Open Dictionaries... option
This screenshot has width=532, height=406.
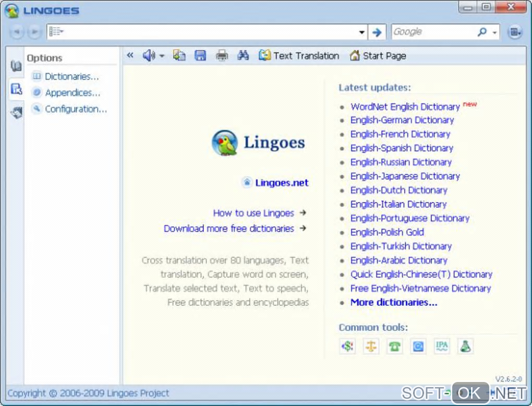point(66,76)
